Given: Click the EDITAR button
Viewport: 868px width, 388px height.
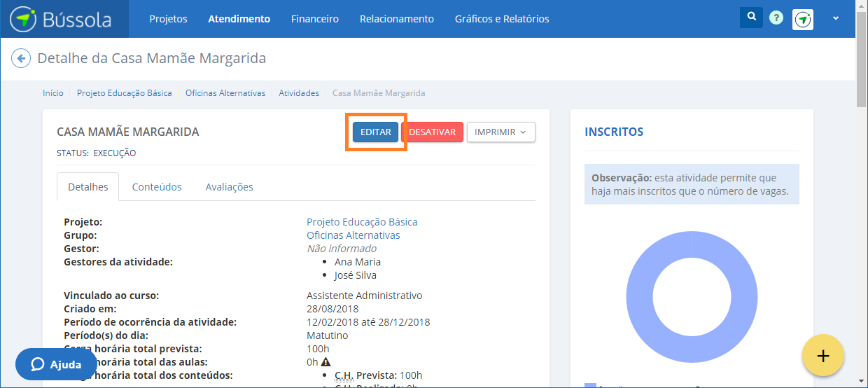Looking at the screenshot, I should 376,132.
